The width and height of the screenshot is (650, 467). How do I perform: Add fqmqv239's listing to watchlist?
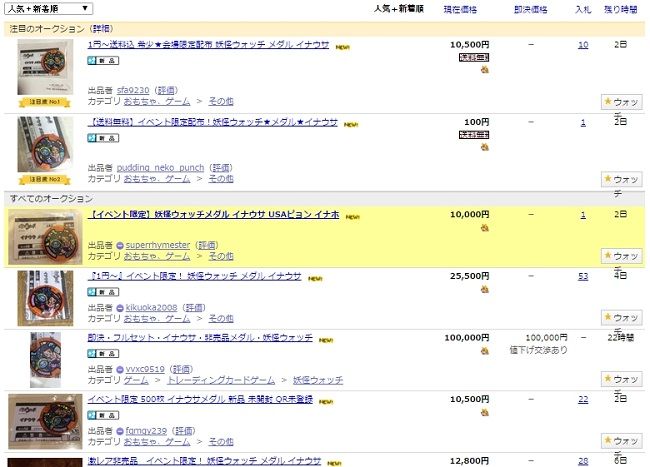pos(622,440)
